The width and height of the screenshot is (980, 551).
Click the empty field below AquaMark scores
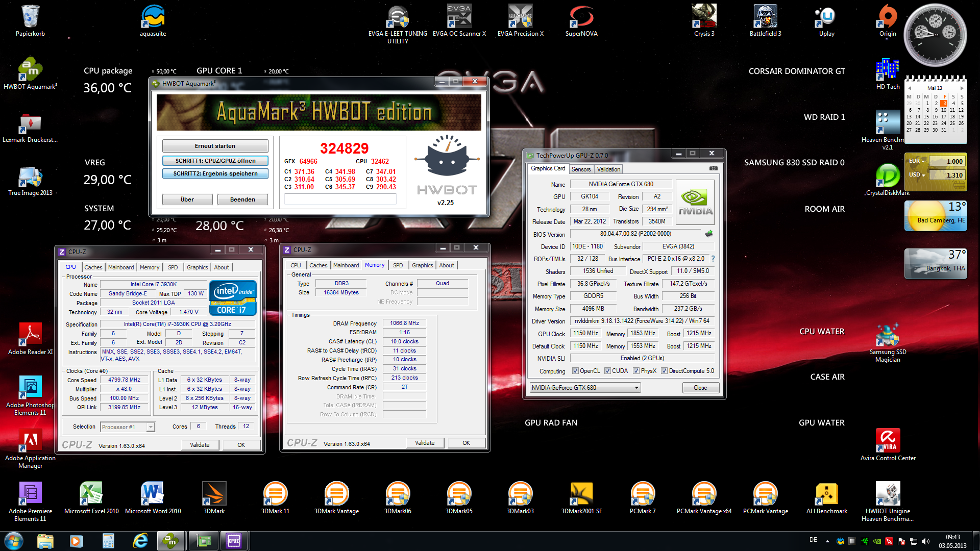pyautogui.click(x=340, y=199)
